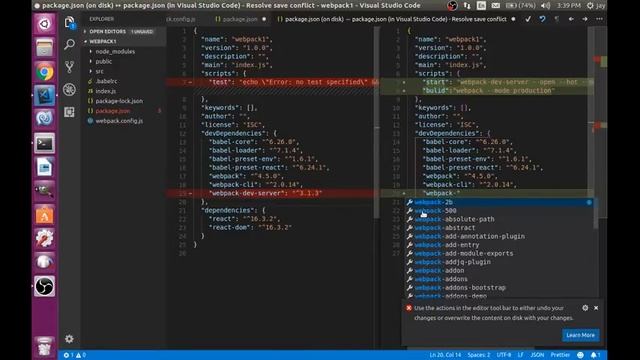
Task: Click the Learn More button
Action: pos(580,335)
